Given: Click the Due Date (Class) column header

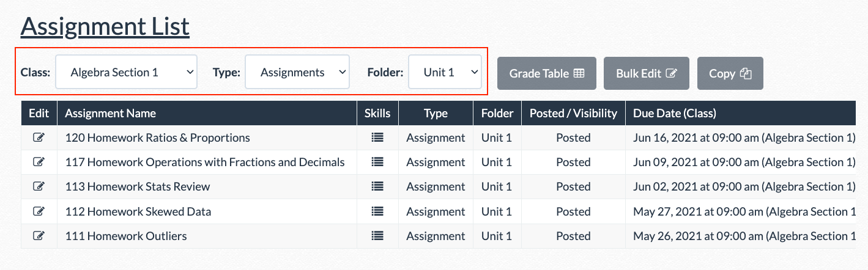Looking at the screenshot, I should pyautogui.click(x=675, y=113).
